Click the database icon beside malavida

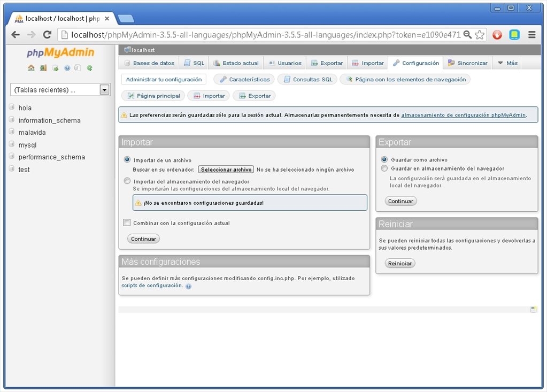[x=12, y=132]
